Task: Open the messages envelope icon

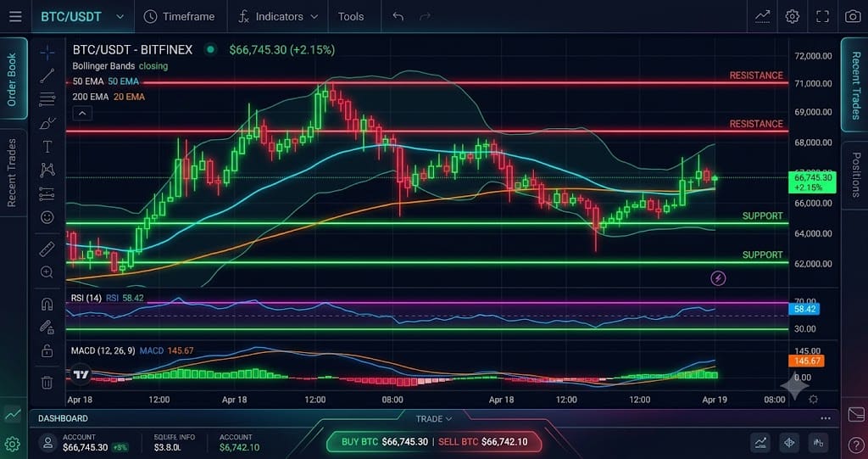Action: (x=856, y=414)
